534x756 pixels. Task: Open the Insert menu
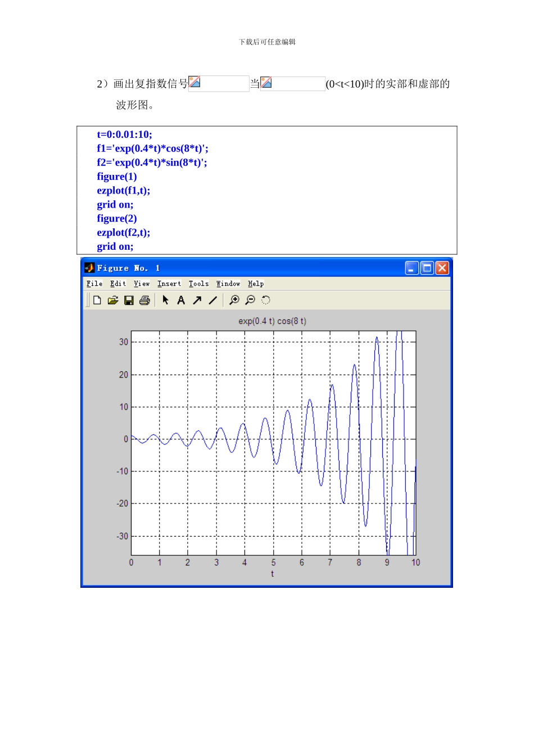coord(169,283)
